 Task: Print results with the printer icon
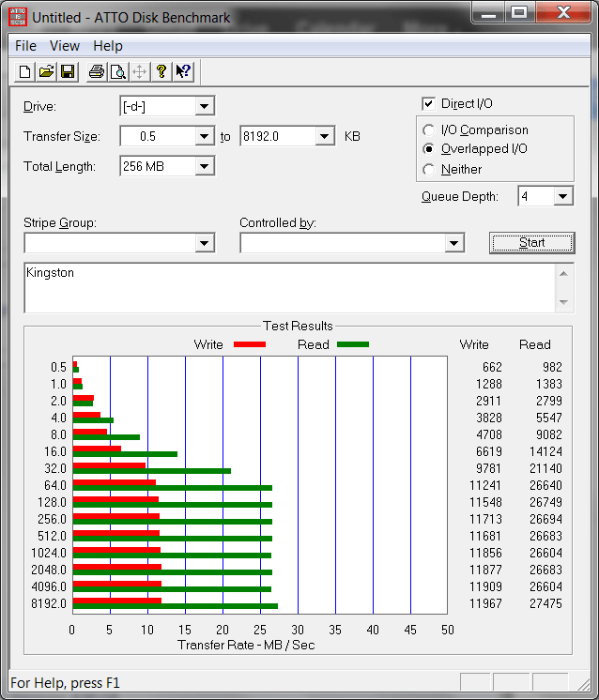pos(97,72)
